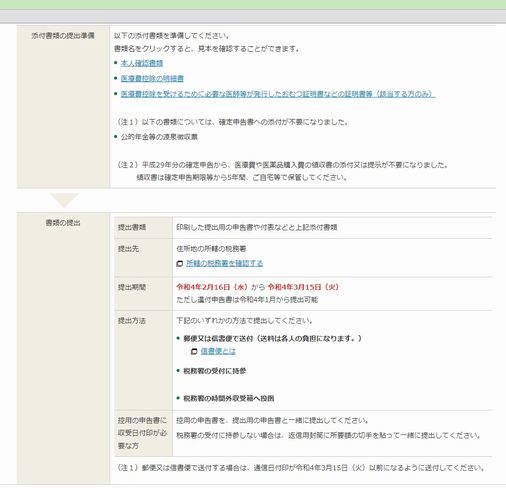Select the 提出書類 row label
Screen dimensions: 506x488
pos(132,227)
